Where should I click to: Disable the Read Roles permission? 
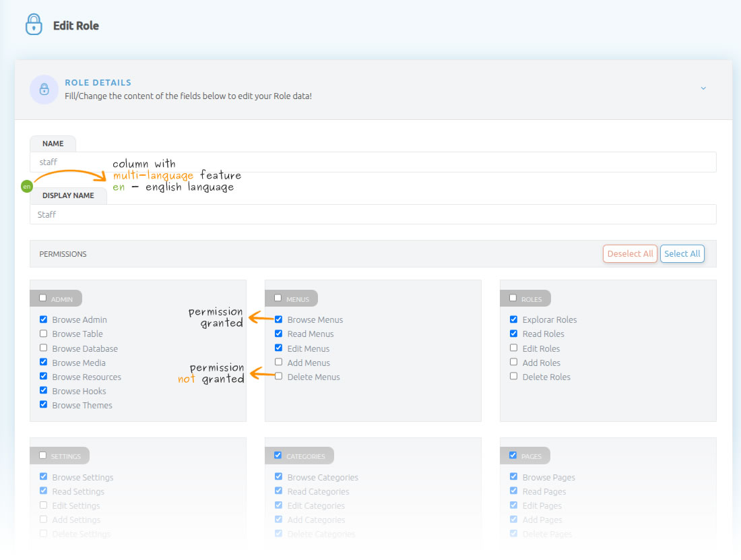(514, 334)
